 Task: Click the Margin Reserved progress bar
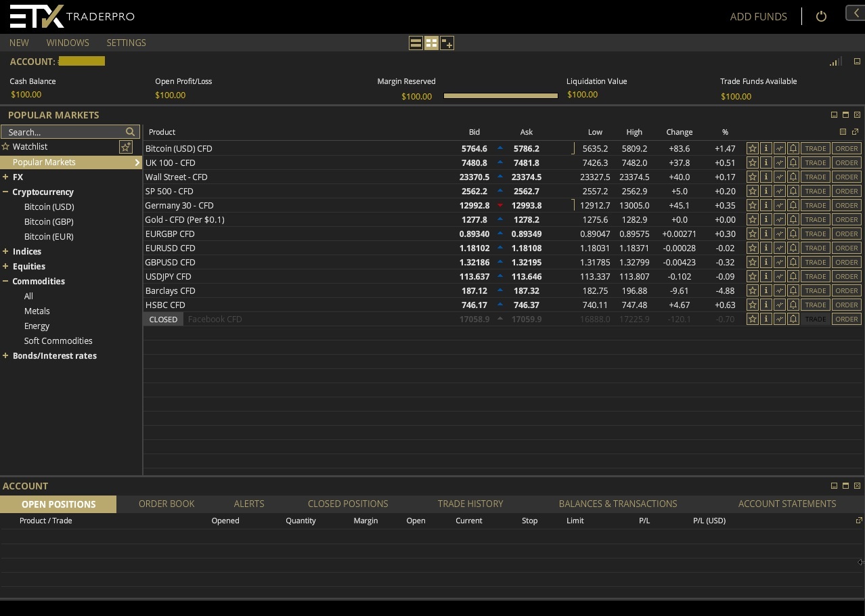pos(500,95)
